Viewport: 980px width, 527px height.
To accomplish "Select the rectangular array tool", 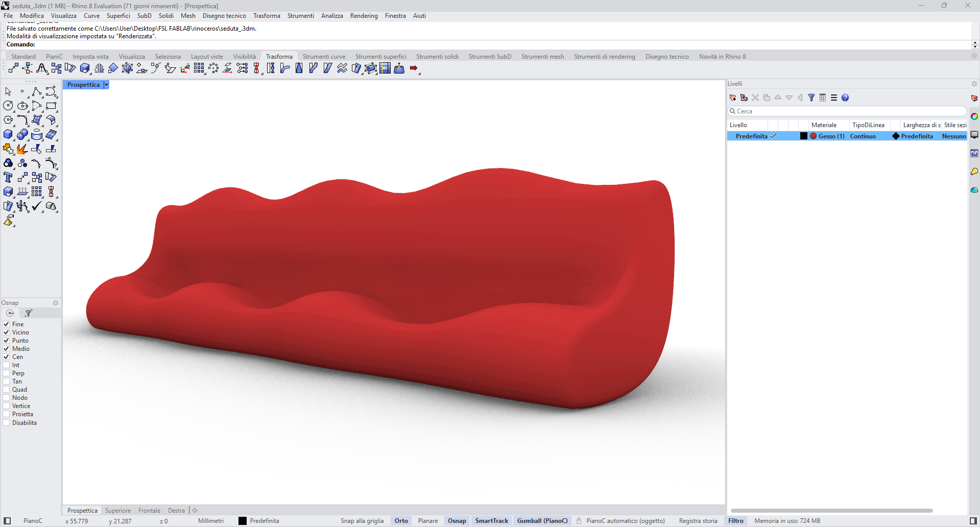I will (199, 68).
